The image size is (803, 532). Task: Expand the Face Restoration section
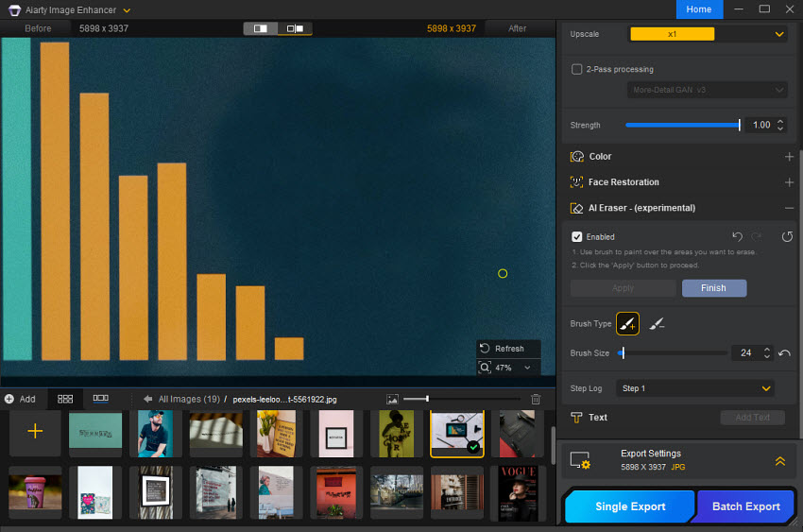789,182
